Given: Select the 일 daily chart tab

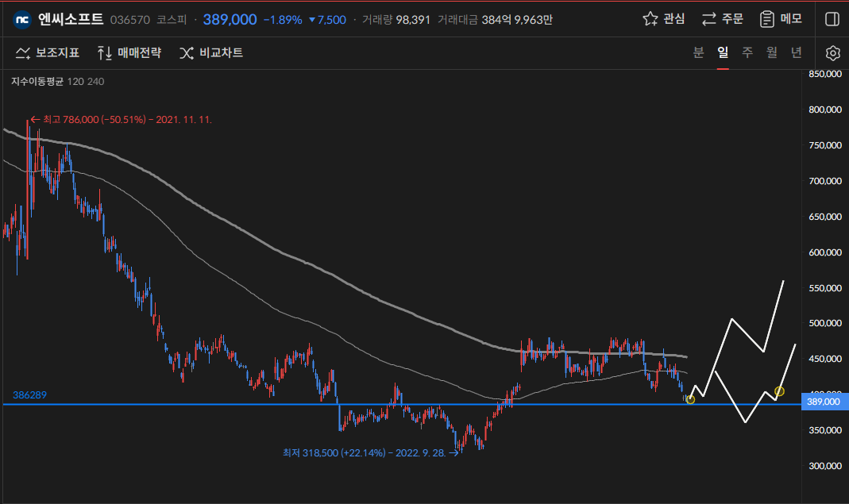Looking at the screenshot, I should pyautogui.click(x=723, y=52).
